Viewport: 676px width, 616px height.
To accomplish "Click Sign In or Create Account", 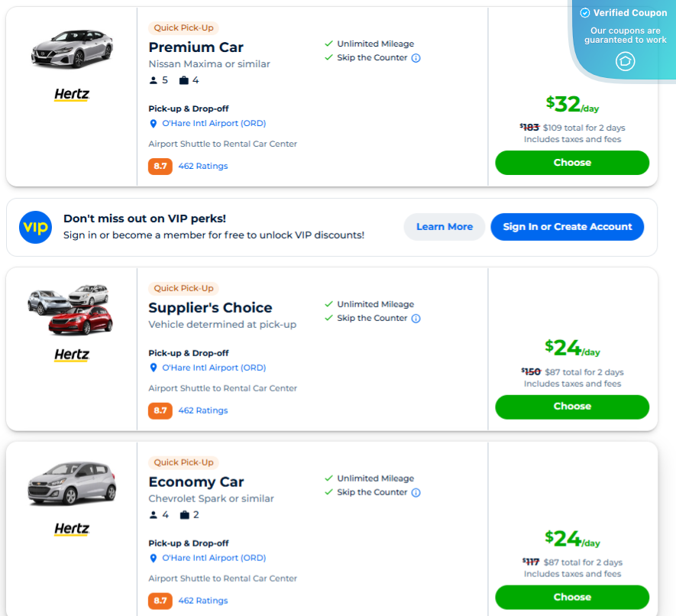I will [x=567, y=227].
